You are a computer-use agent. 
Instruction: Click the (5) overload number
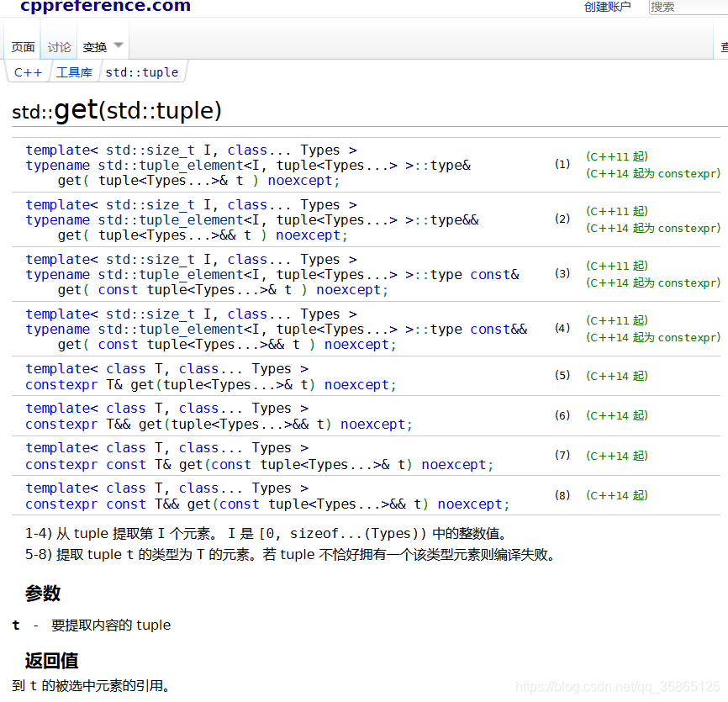tap(562, 375)
